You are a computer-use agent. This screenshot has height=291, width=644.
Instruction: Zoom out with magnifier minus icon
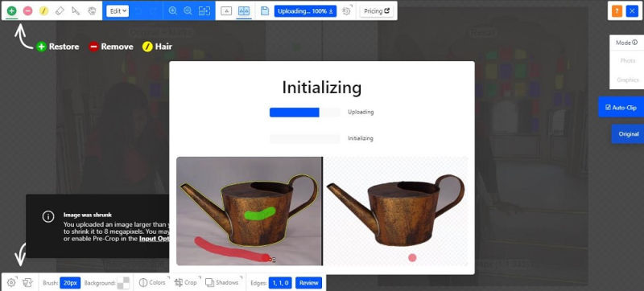pos(188,11)
